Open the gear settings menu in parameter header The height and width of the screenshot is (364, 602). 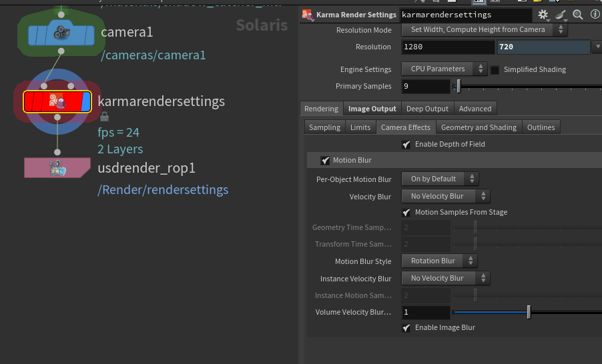pyautogui.click(x=543, y=15)
